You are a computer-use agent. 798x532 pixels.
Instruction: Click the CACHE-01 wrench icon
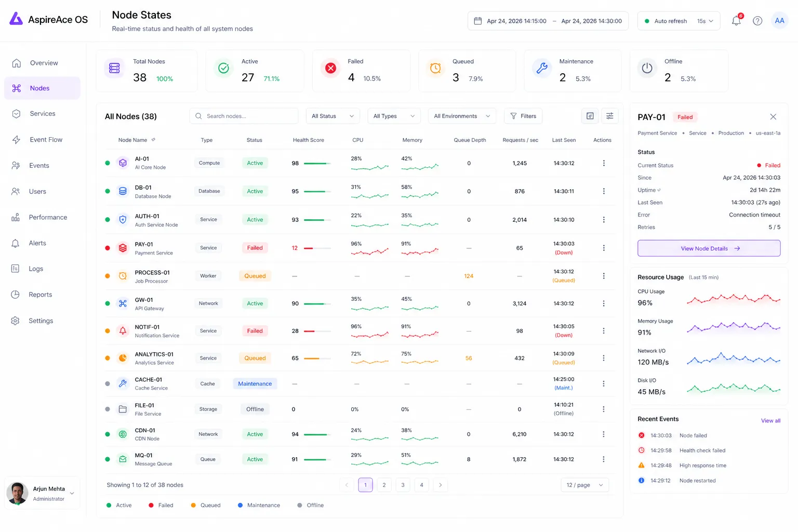(x=123, y=383)
